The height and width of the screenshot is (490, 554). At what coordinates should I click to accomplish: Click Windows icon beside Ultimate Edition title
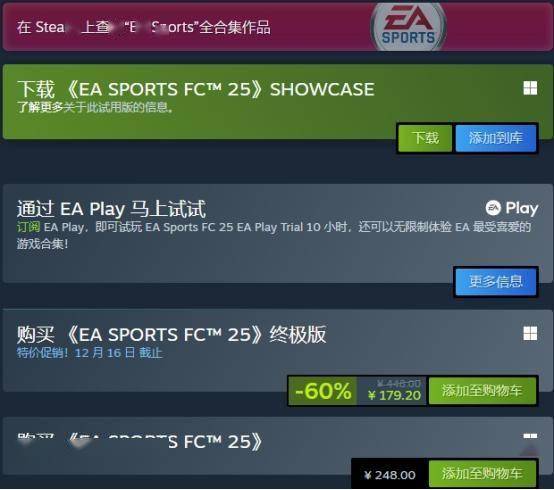(530, 333)
